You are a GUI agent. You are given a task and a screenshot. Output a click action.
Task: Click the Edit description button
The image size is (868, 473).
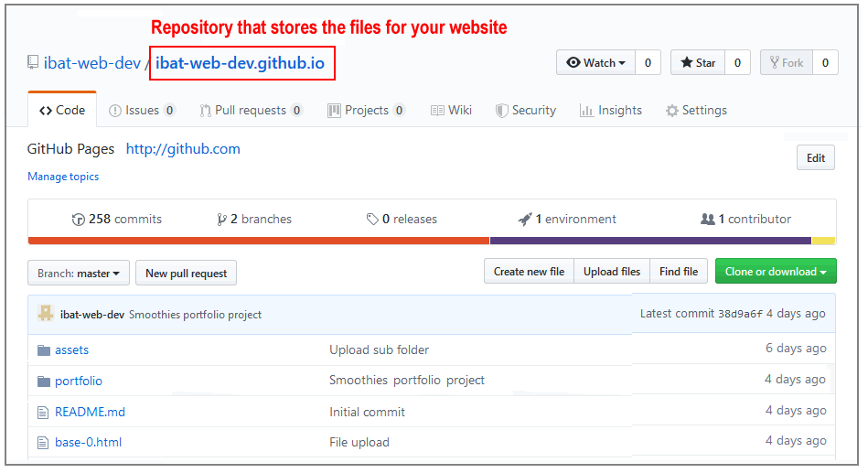[x=816, y=158]
